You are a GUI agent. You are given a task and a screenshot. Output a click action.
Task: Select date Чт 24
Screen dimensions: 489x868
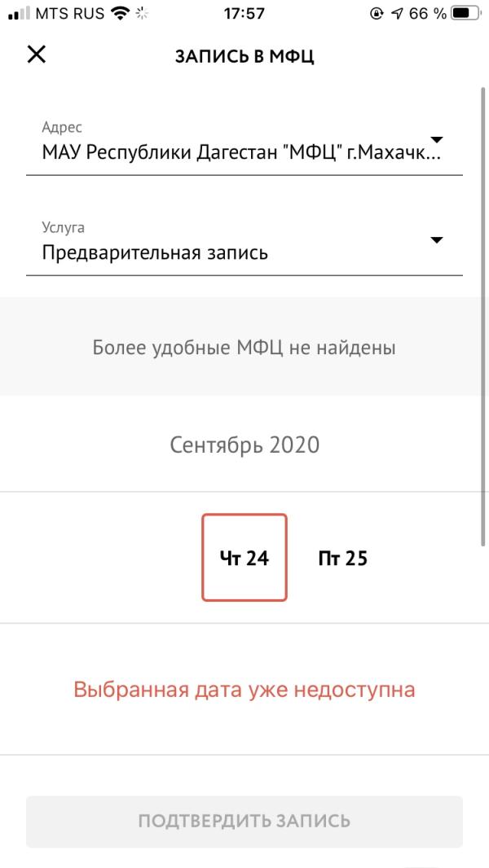point(244,558)
